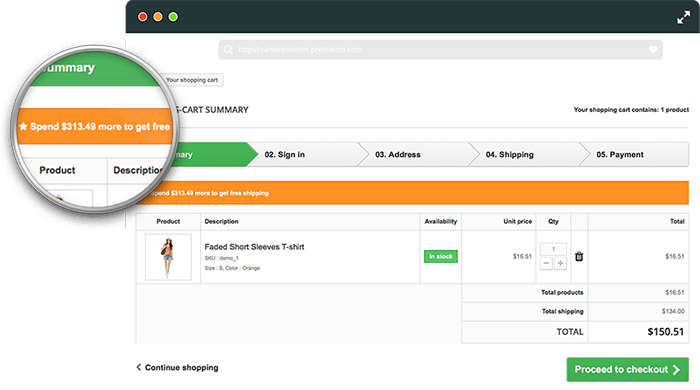Viewport: 700px width, 390px height.
Task: Click the Faded Short Sleeves T-shirt thumbnail
Action: coord(168,257)
